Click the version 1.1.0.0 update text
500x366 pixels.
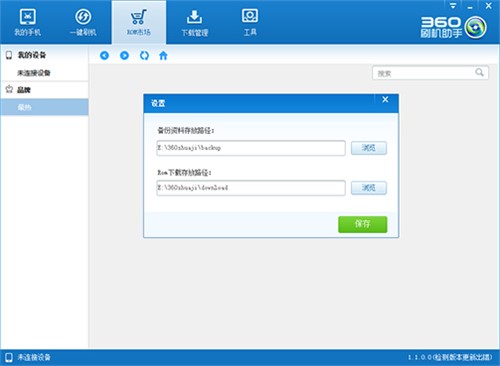(450, 357)
